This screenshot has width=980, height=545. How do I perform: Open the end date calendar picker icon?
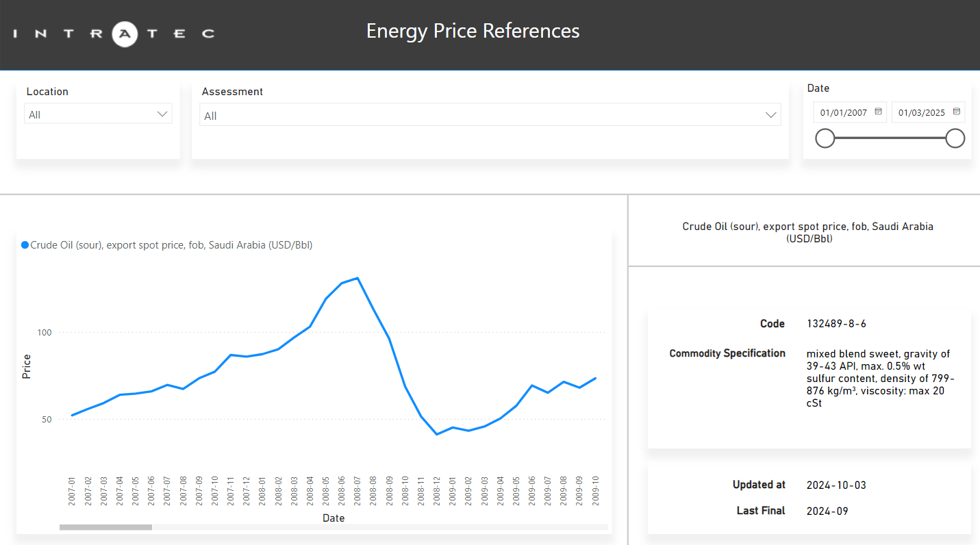tap(957, 112)
